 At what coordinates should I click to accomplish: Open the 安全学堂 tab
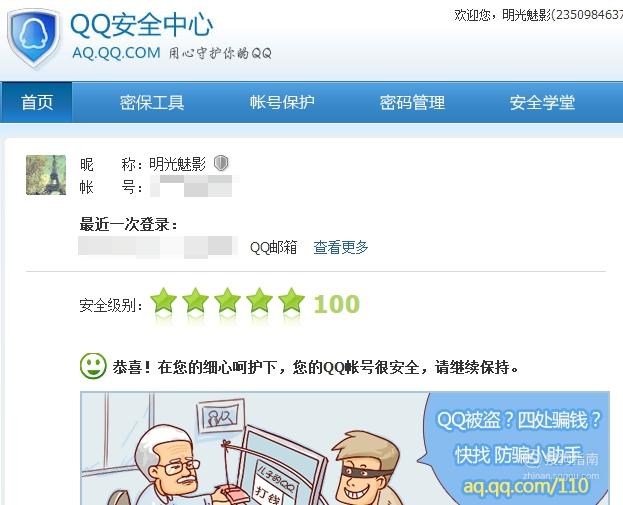(x=542, y=103)
